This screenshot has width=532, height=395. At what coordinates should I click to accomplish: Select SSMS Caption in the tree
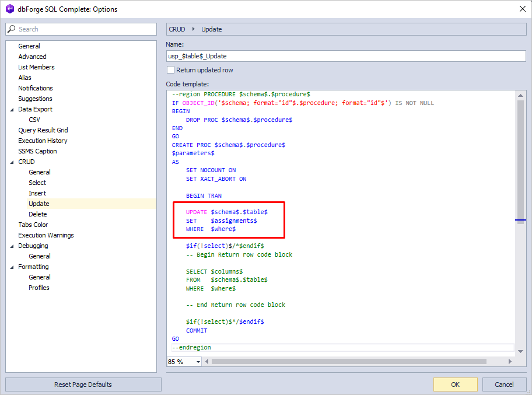[x=38, y=151]
